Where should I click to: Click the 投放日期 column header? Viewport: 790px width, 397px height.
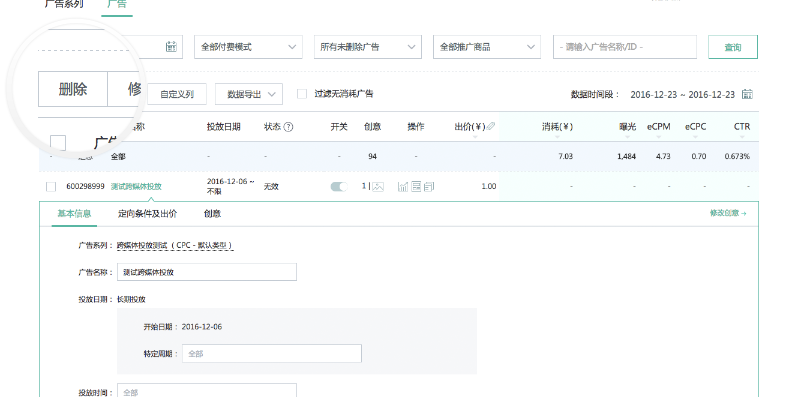coord(223,127)
